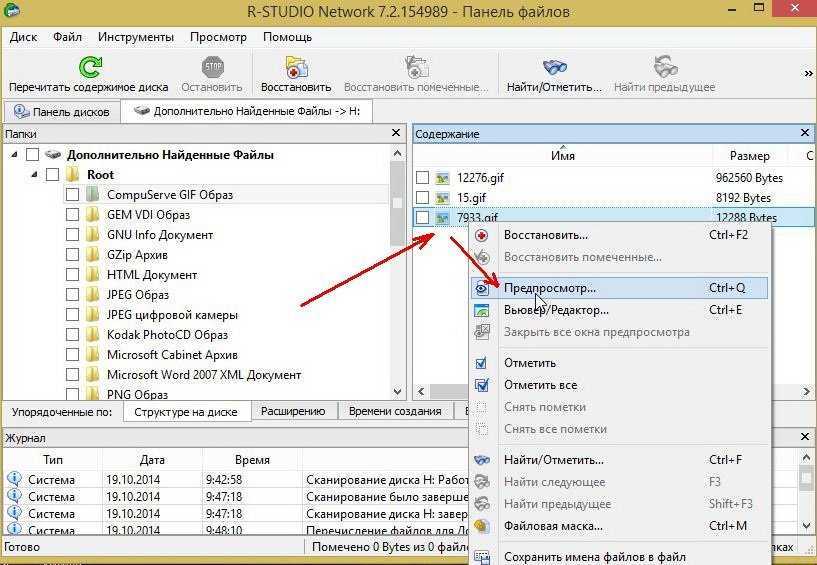
Task: Click the Найти/Отметить context menu icon
Action: click(482, 460)
